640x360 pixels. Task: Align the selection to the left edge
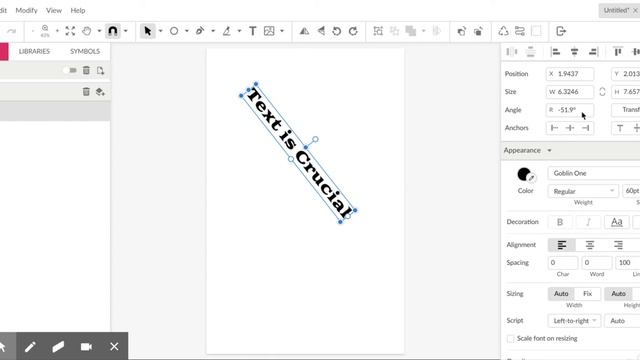556,51
